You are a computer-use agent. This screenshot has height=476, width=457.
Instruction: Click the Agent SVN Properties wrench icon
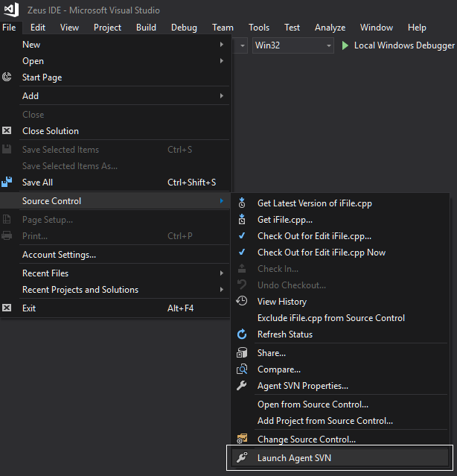pos(242,386)
